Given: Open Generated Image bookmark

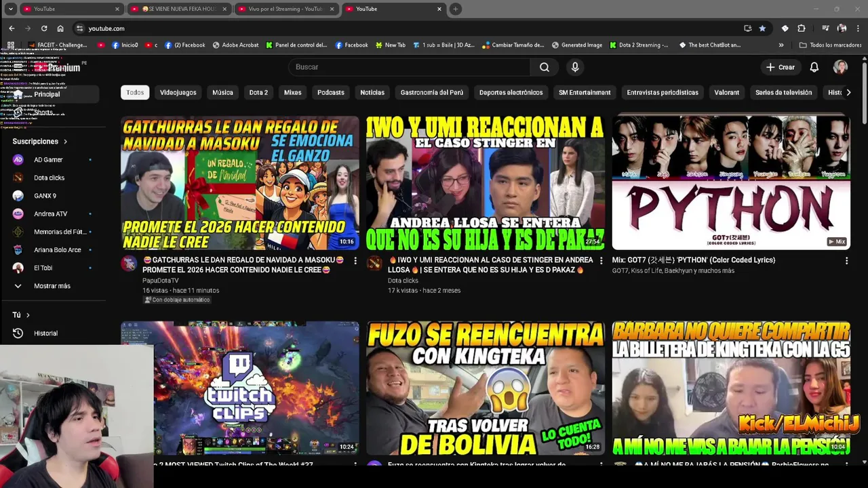Looking at the screenshot, I should [576, 45].
